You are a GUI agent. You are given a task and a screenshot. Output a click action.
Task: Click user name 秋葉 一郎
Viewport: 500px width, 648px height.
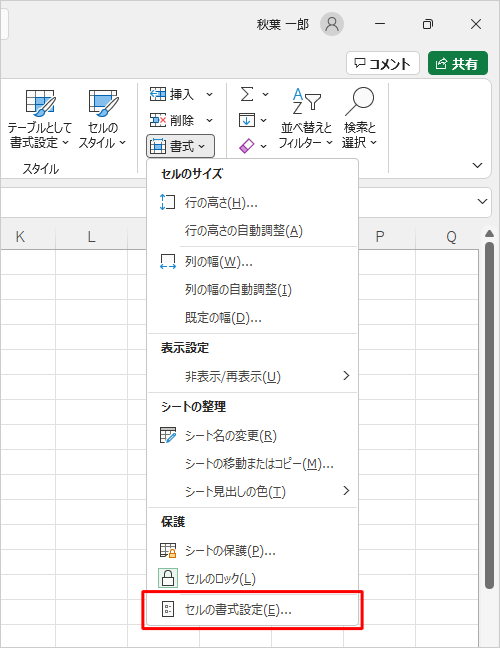click(x=283, y=25)
